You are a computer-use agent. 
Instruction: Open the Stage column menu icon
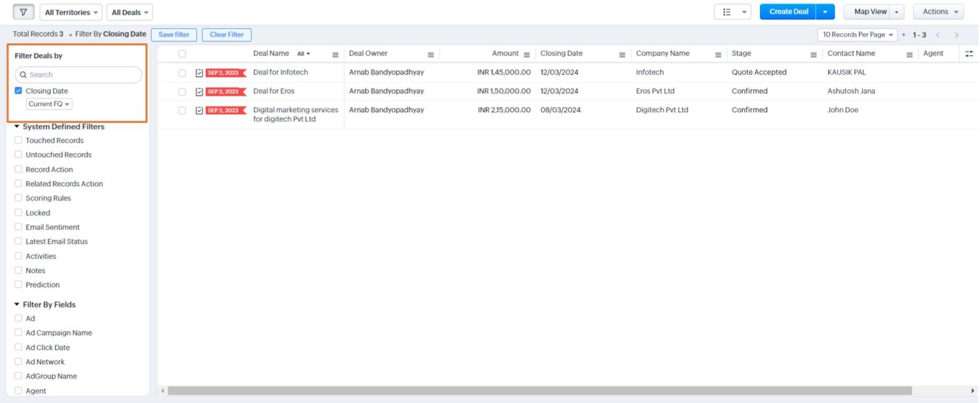point(814,54)
